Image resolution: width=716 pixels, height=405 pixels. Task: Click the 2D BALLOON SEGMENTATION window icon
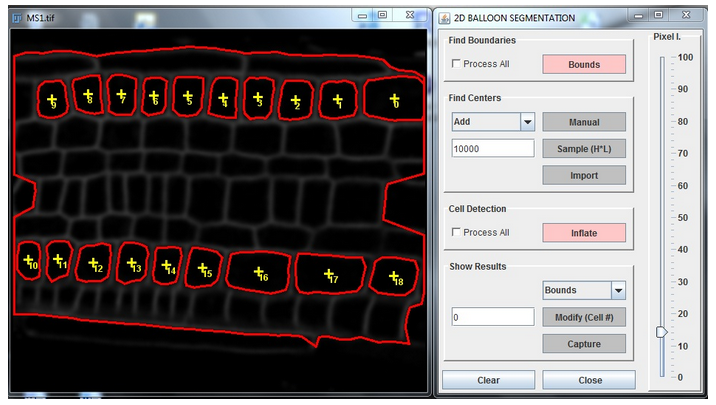444,16
